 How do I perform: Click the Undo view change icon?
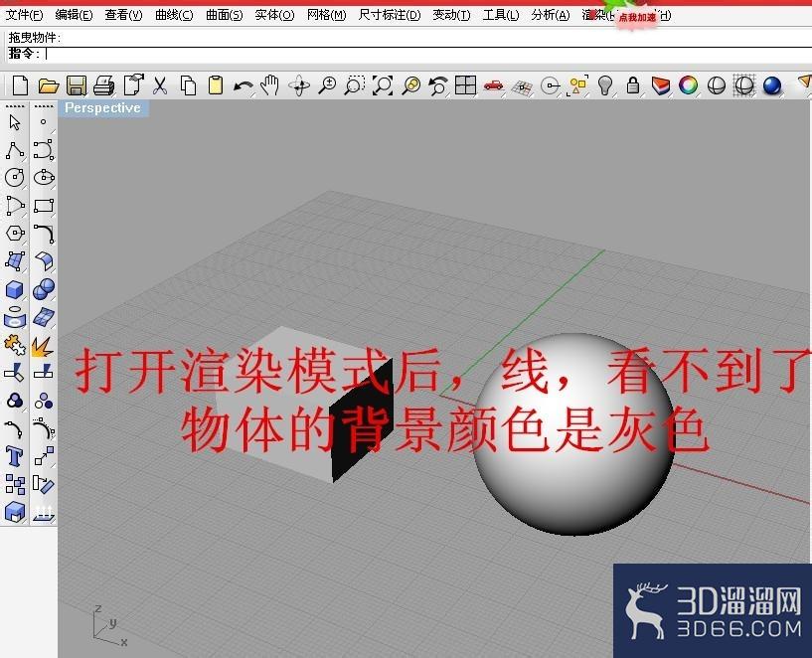click(x=438, y=84)
